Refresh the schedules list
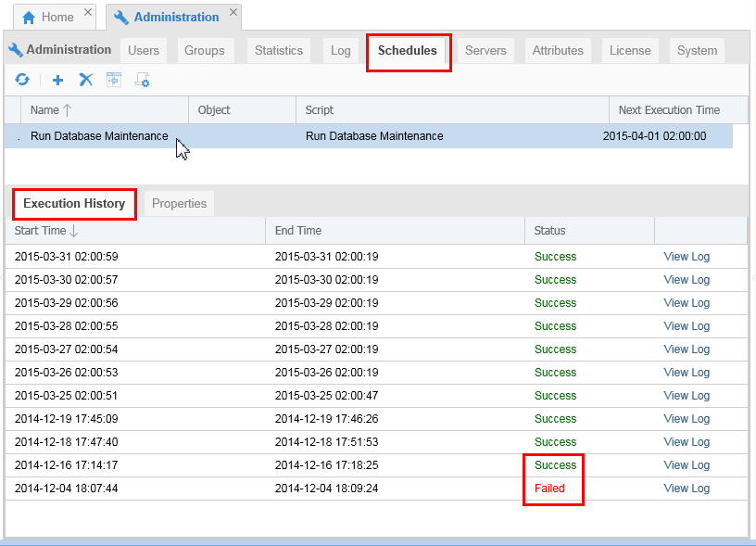756x546 pixels. (22, 80)
